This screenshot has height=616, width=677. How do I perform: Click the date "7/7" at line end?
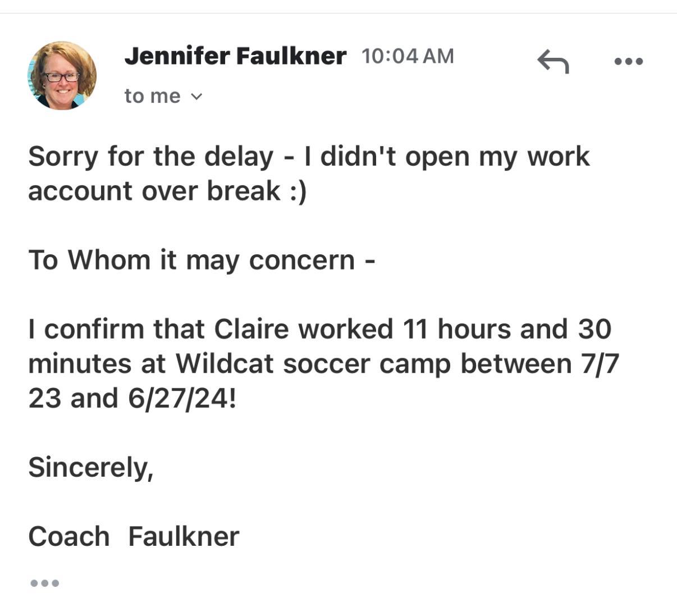(x=599, y=364)
